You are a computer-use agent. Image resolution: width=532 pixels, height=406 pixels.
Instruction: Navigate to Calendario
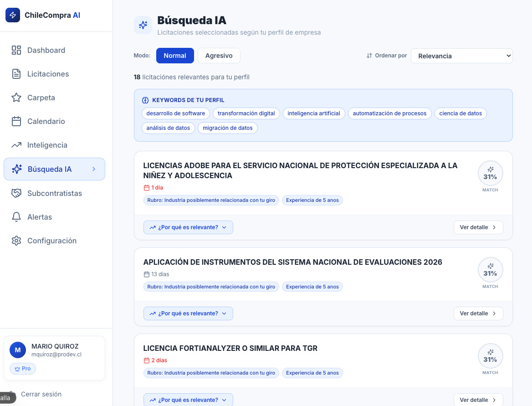[54, 121]
